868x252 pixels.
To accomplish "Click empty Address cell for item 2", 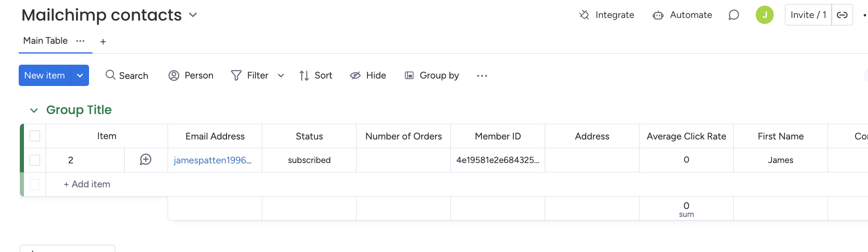I will click(x=592, y=160).
